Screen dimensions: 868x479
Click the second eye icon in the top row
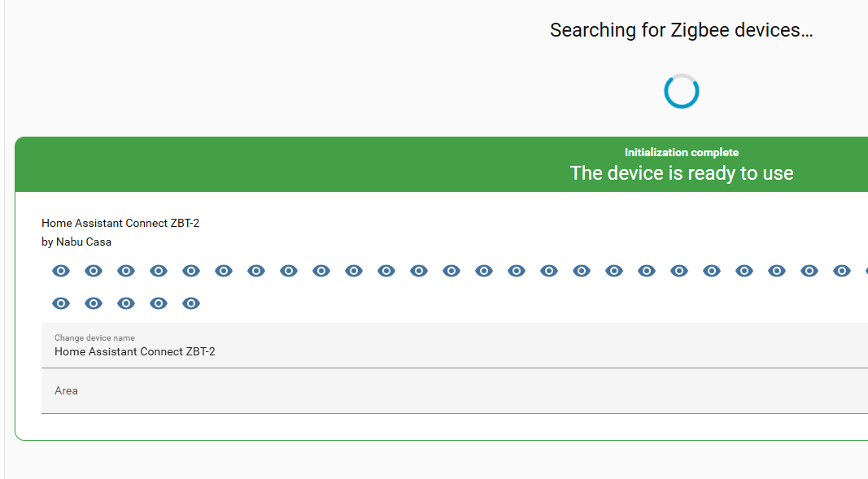tap(94, 271)
